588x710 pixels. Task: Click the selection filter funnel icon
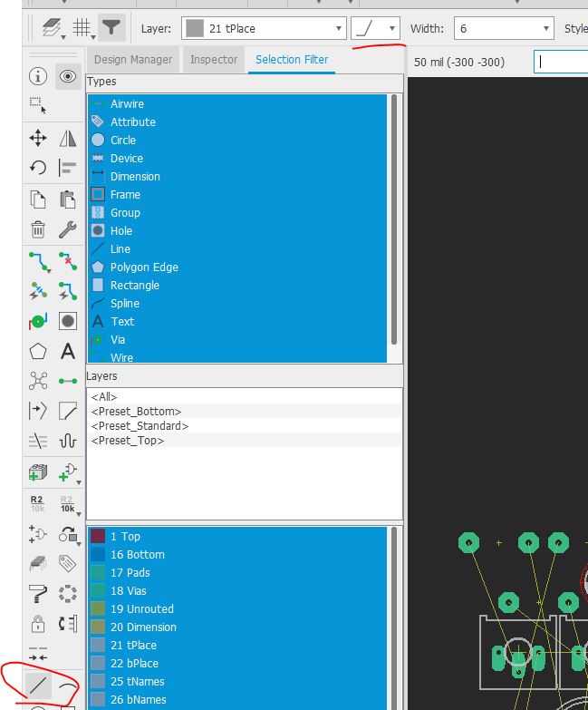tap(111, 27)
